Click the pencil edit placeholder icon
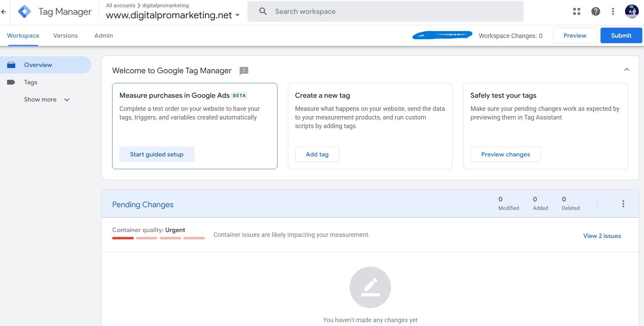The width and height of the screenshot is (644, 326). tap(370, 287)
